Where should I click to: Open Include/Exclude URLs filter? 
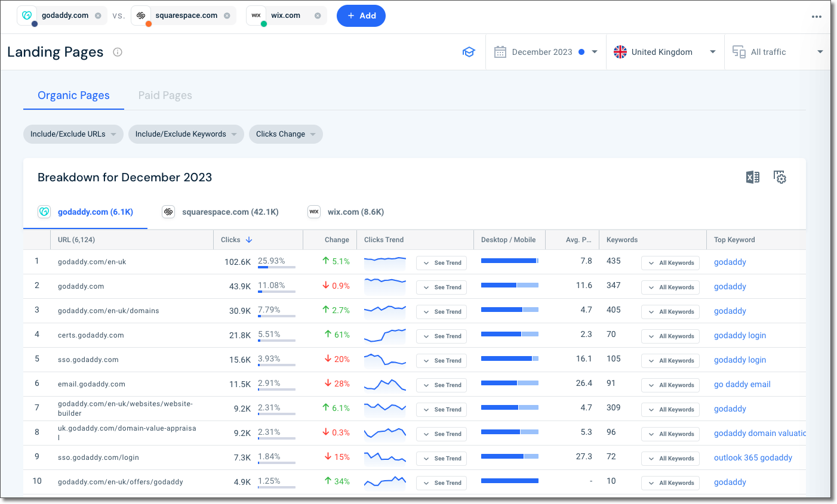tap(73, 134)
